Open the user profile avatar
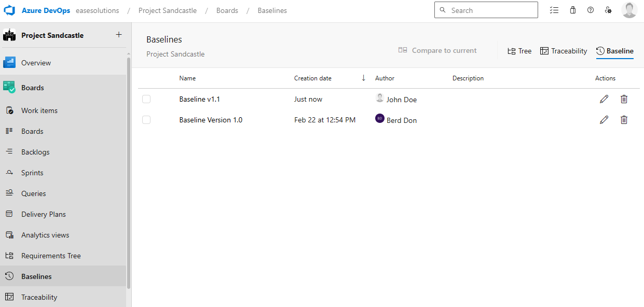This screenshot has width=644, height=307. 629,10
